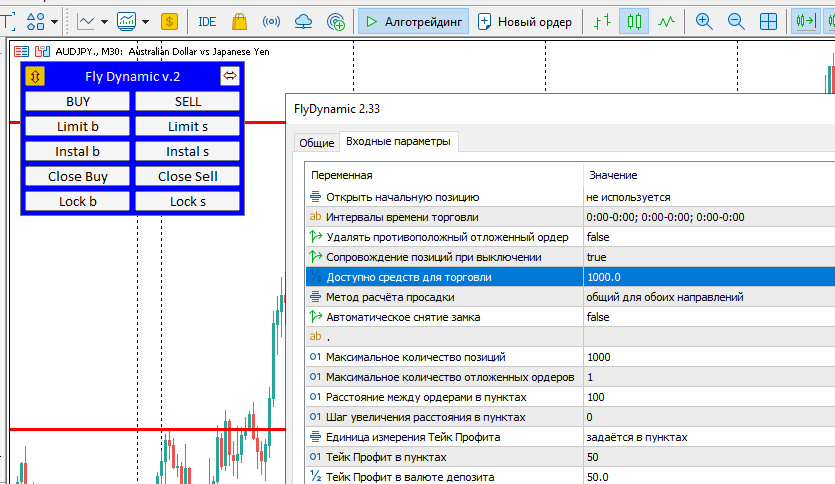The height and width of the screenshot is (484, 835).
Task: Open the Signals radio-wave icon
Action: 271,21
